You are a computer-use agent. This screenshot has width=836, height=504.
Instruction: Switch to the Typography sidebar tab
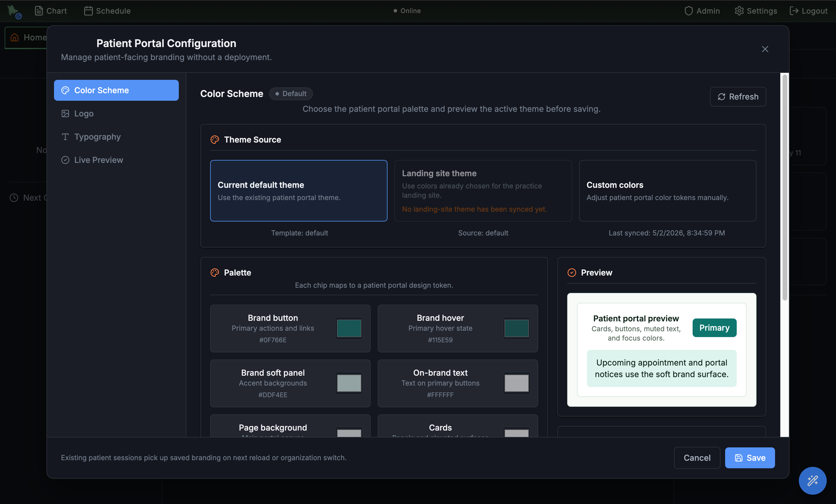click(x=116, y=136)
